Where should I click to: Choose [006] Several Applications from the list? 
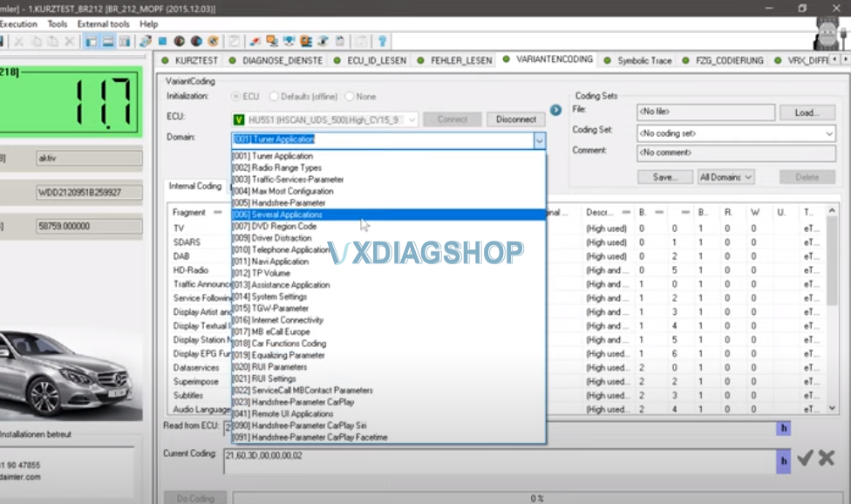388,215
